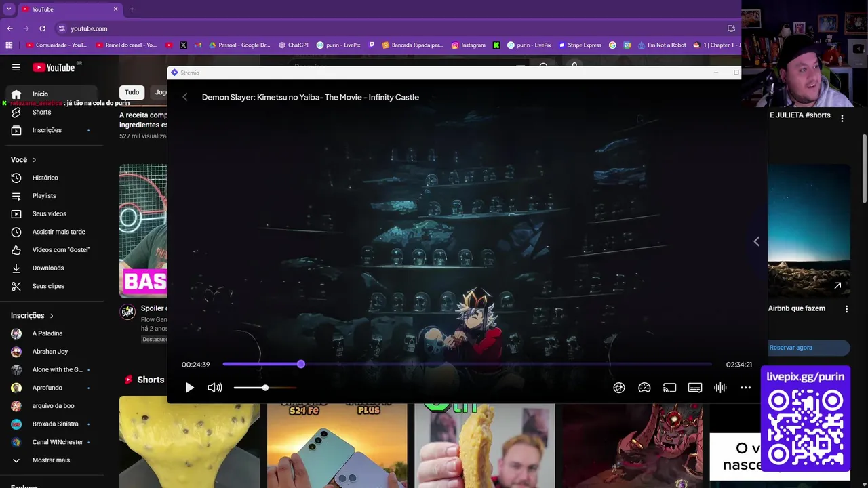Screen dimensions: 868x488
Task: Open Assistir mais tarde list
Action: click(x=51, y=232)
